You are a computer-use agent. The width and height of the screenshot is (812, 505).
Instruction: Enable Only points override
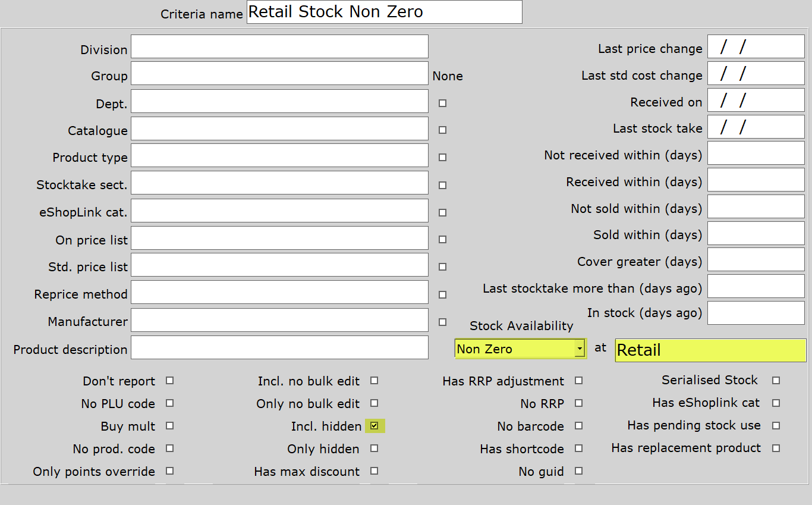coord(169,471)
